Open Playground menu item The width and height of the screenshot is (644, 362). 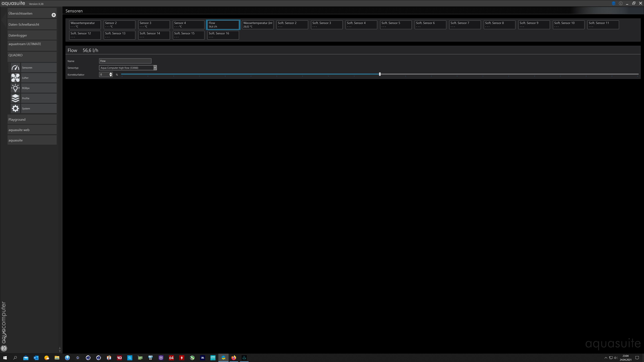click(x=32, y=120)
